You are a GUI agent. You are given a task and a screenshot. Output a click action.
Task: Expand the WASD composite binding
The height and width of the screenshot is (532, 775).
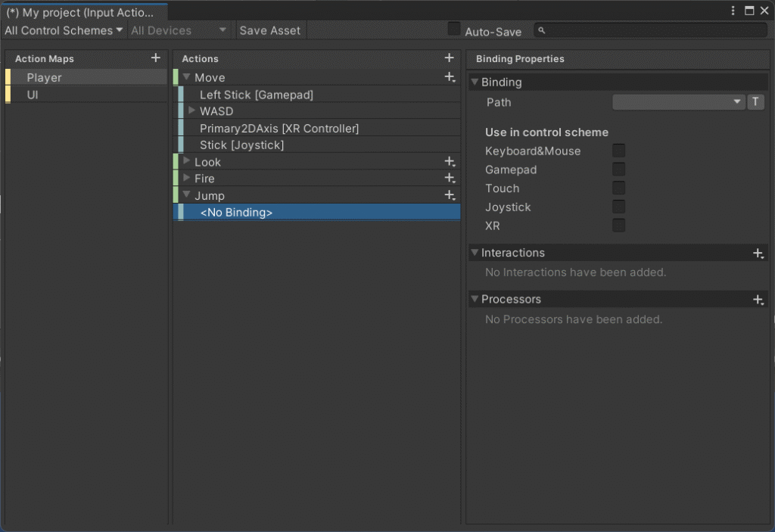[191, 110]
